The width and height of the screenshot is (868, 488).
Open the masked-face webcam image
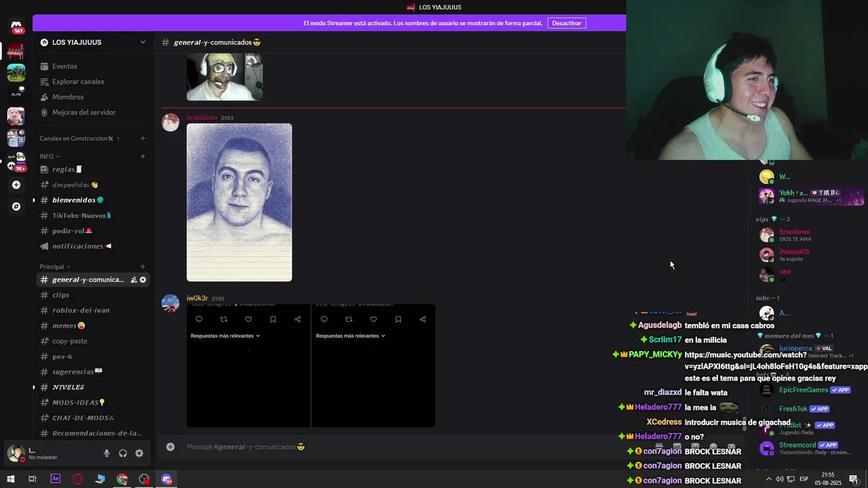[224, 77]
